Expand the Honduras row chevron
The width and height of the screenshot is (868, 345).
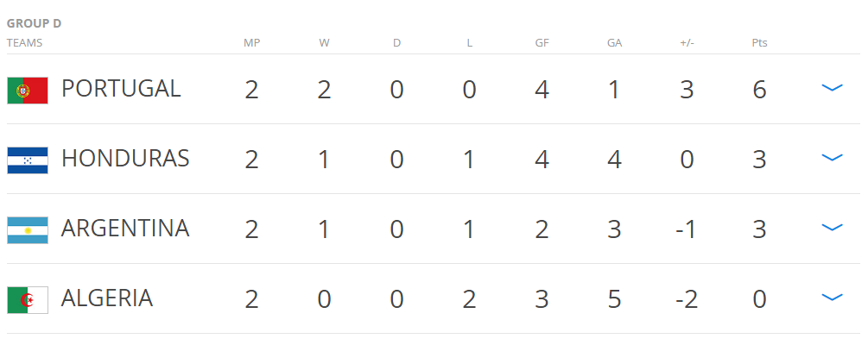point(832,158)
